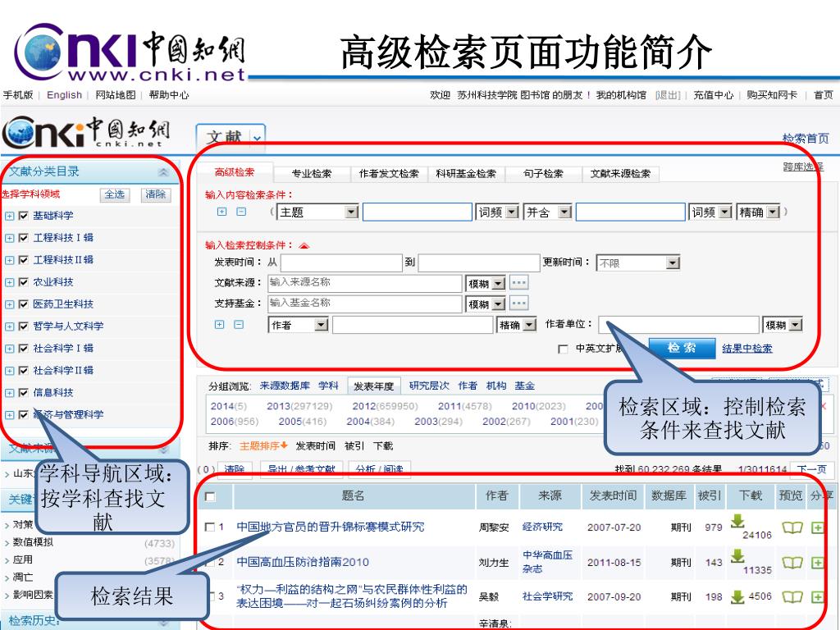Uncheck 哲学与人文科学 category

pos(24,326)
